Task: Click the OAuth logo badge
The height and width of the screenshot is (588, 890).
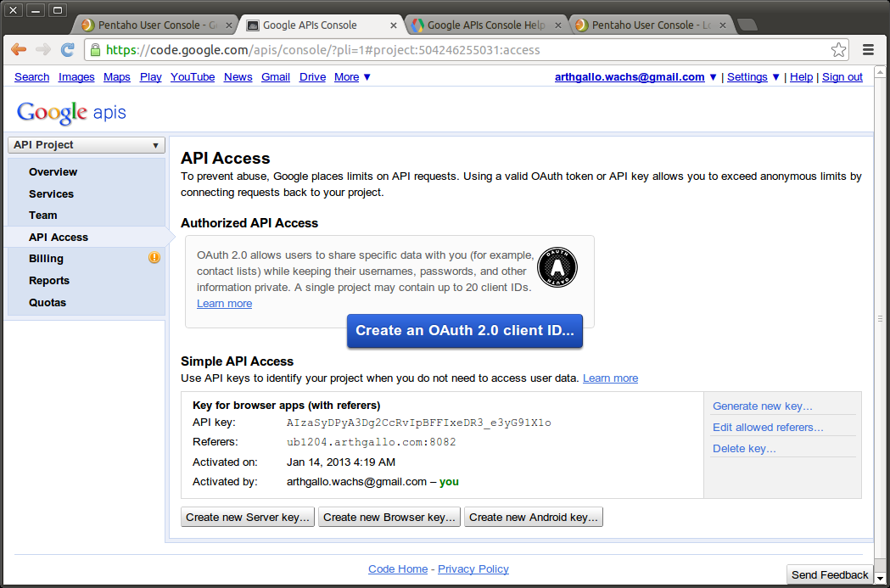Action: coord(557,267)
